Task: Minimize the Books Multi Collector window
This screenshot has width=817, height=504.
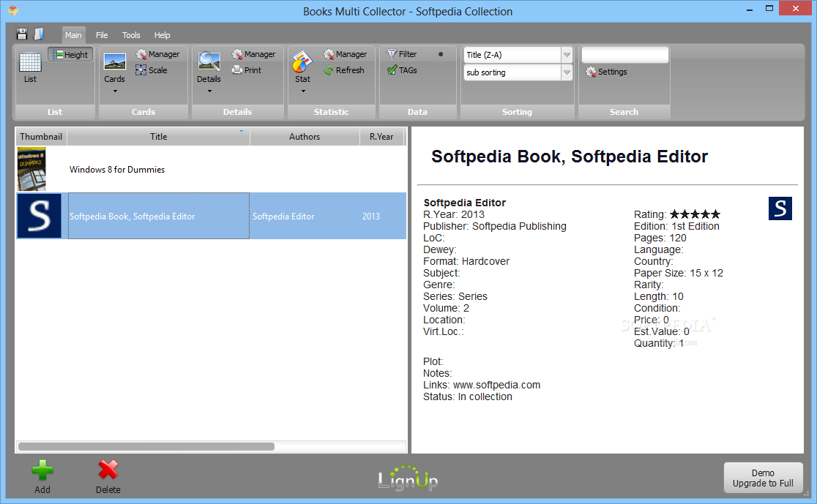Action: (x=749, y=9)
